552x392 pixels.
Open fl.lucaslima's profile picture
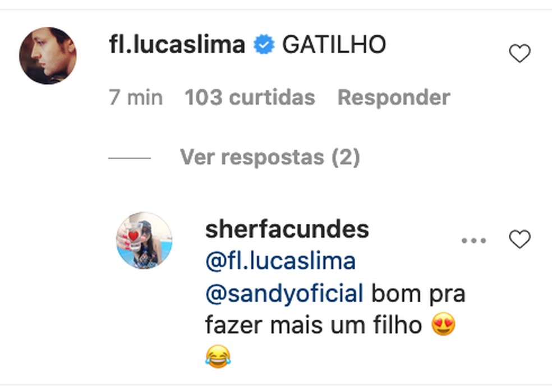tap(48, 49)
